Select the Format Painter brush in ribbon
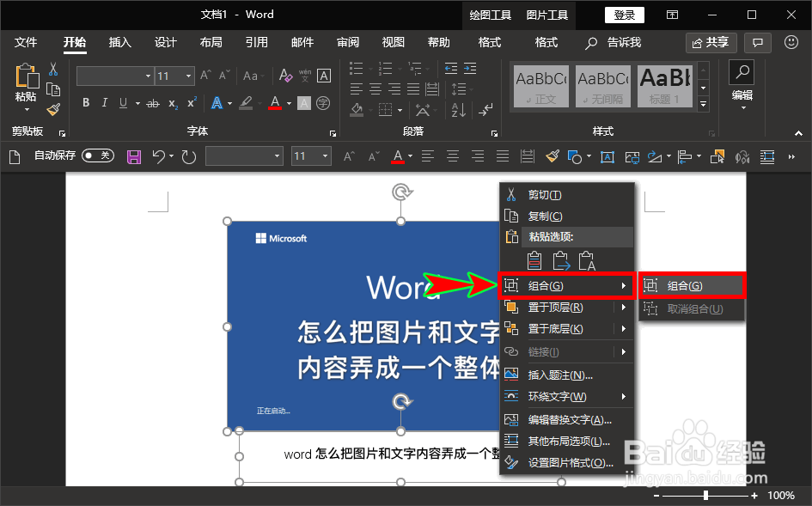812x506 pixels. click(x=52, y=109)
